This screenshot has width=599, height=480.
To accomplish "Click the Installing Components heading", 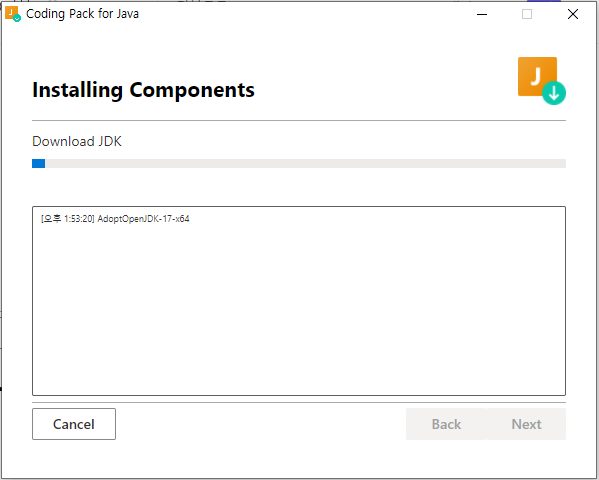I will [x=143, y=90].
